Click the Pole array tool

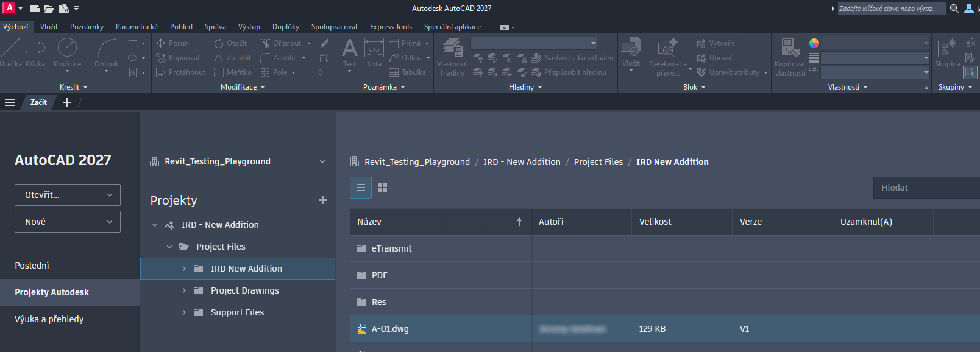[x=274, y=72]
